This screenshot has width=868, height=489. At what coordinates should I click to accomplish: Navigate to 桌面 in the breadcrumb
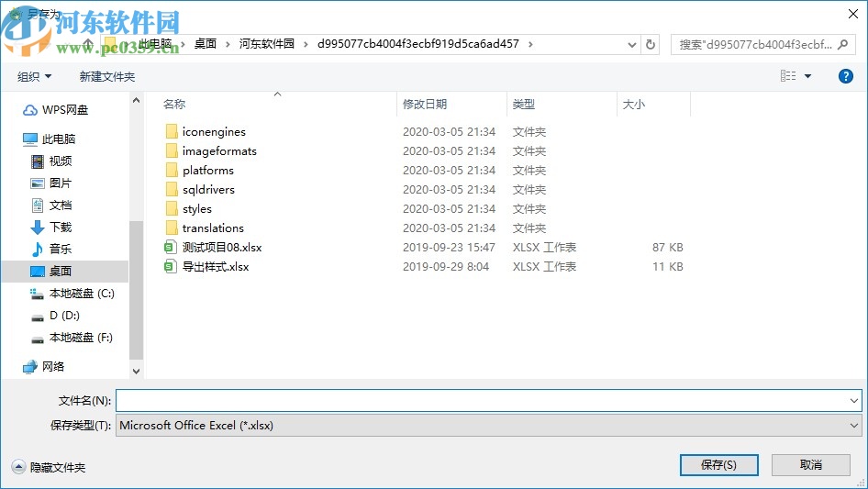[206, 44]
